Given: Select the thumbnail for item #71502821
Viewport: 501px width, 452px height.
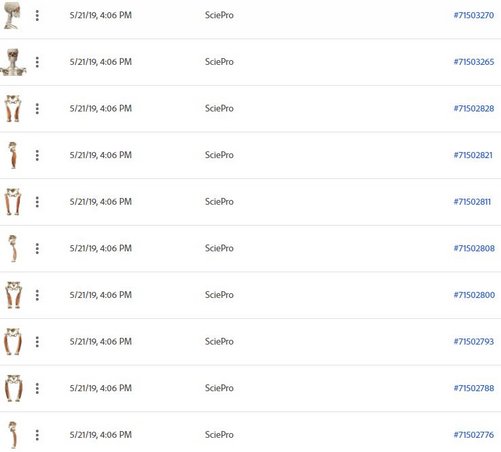Looking at the screenshot, I should [13, 155].
